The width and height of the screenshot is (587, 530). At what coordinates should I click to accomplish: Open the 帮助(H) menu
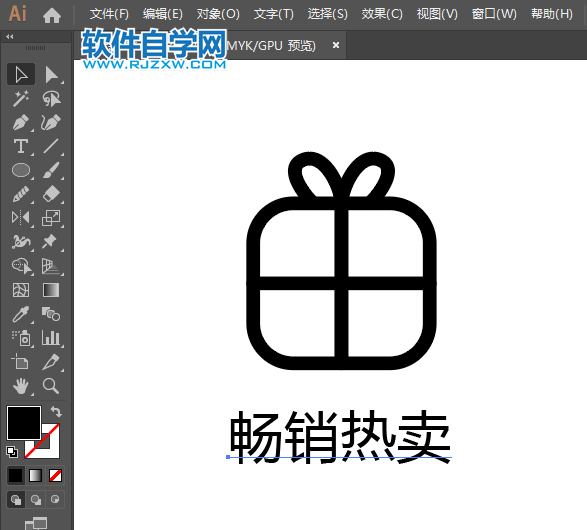[552, 14]
